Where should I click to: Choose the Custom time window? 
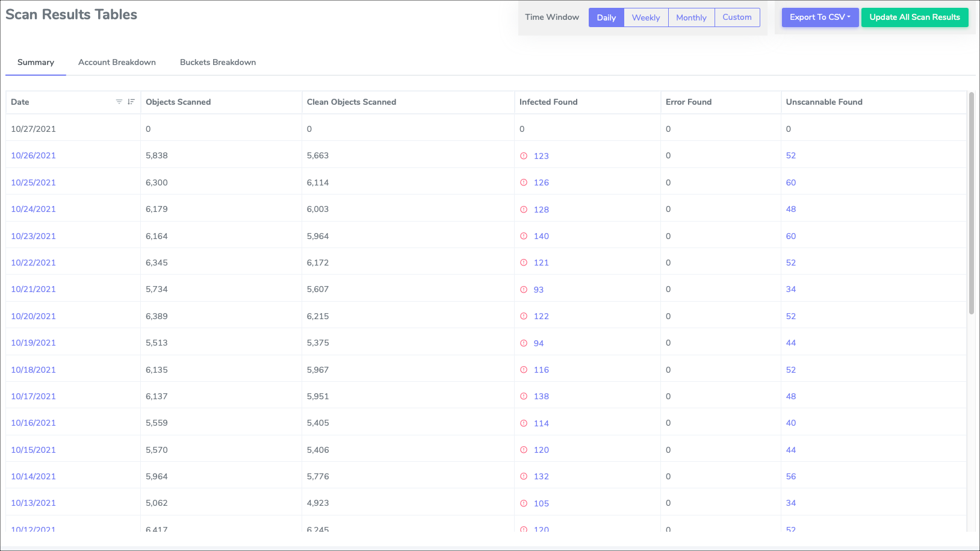737,17
